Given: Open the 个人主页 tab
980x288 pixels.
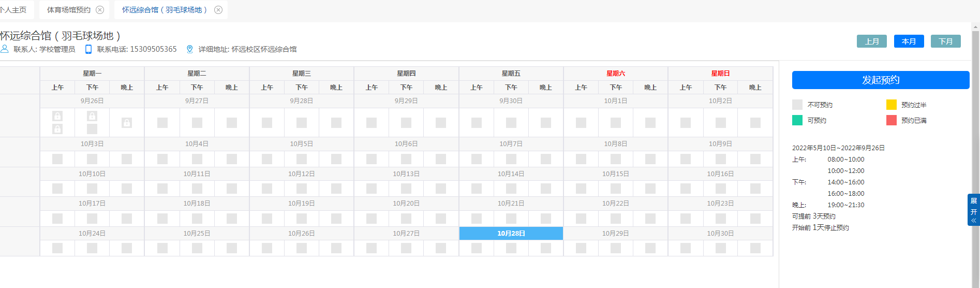Looking at the screenshot, I should (x=13, y=10).
